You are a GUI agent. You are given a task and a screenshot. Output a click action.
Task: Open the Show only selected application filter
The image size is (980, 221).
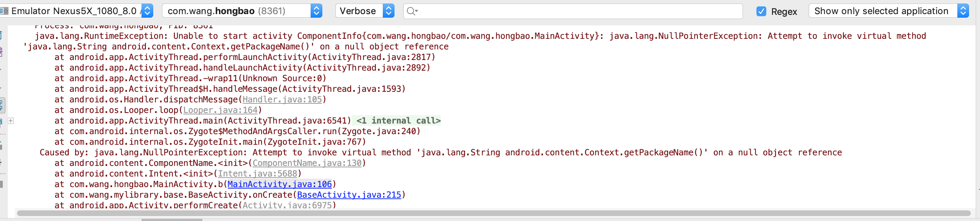tap(964, 11)
